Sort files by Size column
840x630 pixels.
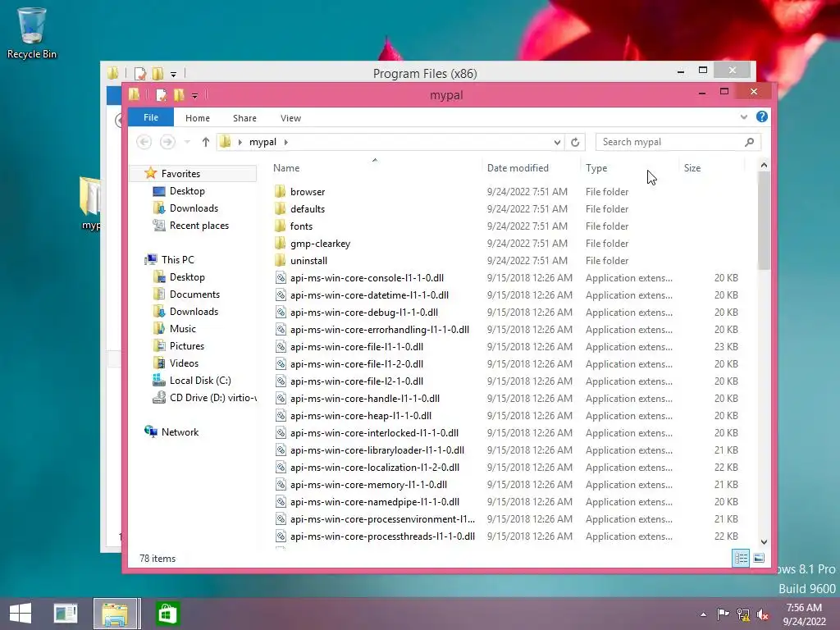point(692,167)
